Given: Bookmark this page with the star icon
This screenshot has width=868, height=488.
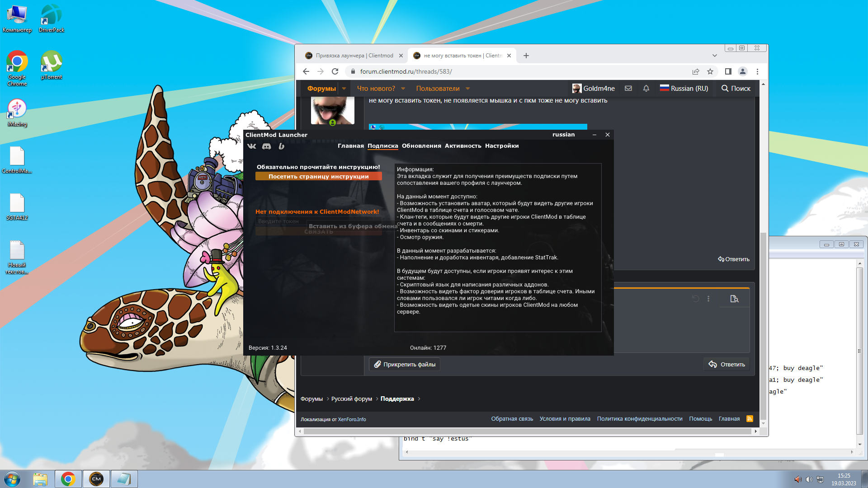Looking at the screenshot, I should pos(710,71).
